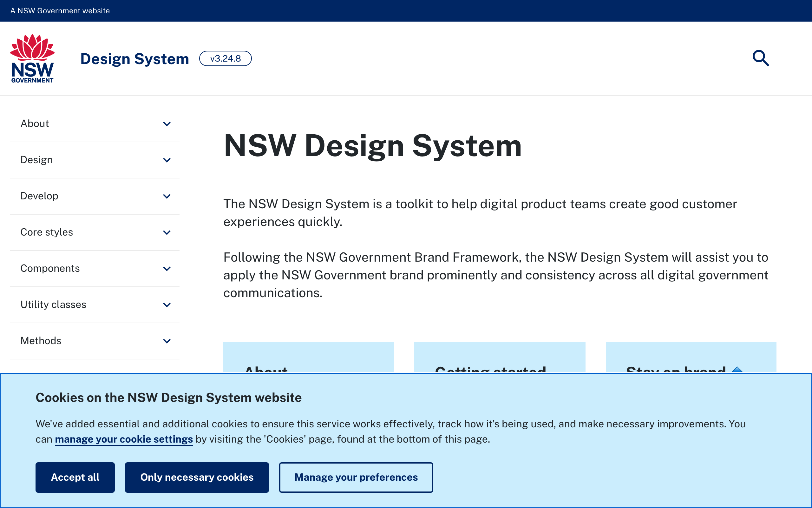Open the search icon in header
Viewport: 812px width, 508px height.
pos(761,58)
